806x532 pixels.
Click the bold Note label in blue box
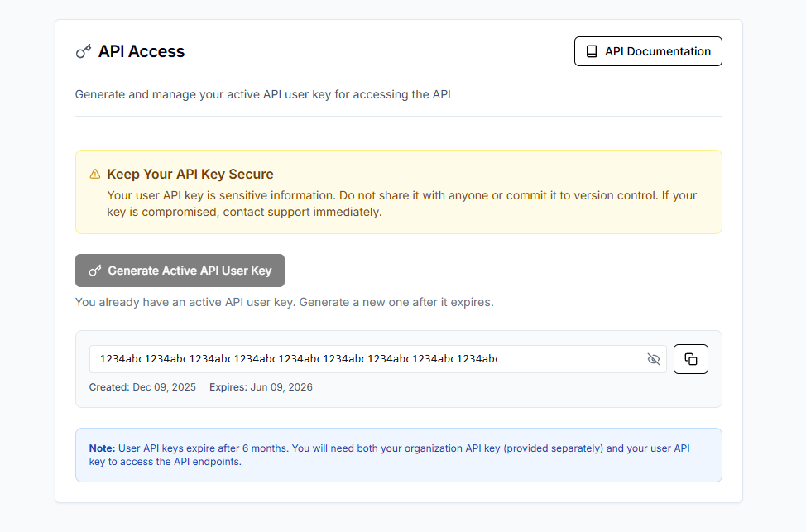pos(103,448)
